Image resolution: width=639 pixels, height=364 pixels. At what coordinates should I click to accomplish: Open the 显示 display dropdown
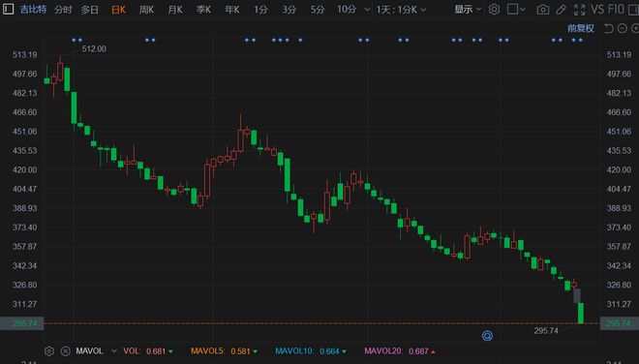pyautogui.click(x=468, y=10)
